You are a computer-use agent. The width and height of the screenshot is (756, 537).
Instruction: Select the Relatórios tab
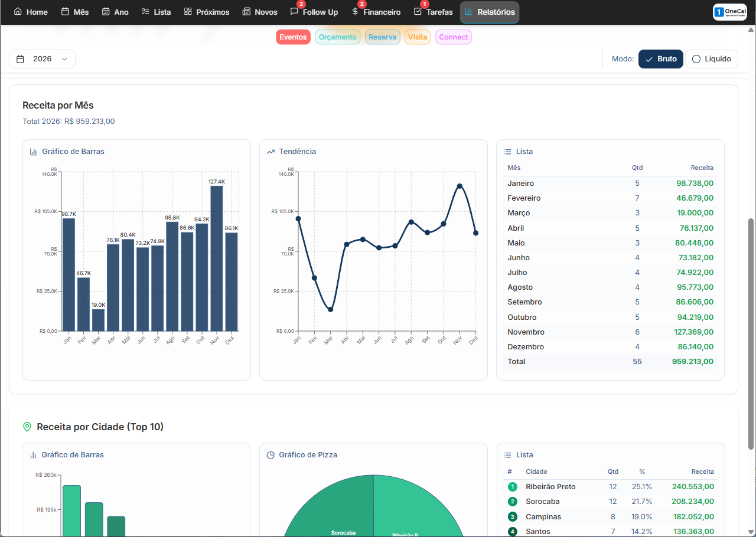490,12
